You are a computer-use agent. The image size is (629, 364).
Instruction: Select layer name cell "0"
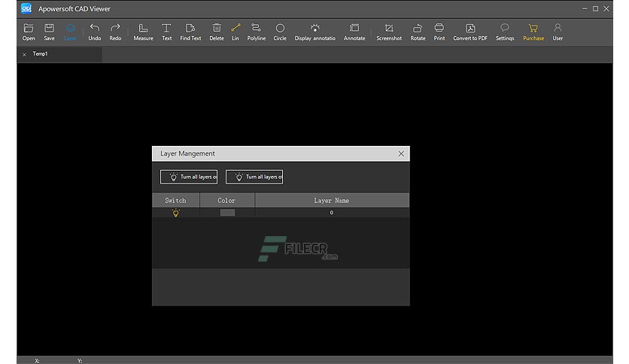pyautogui.click(x=331, y=213)
